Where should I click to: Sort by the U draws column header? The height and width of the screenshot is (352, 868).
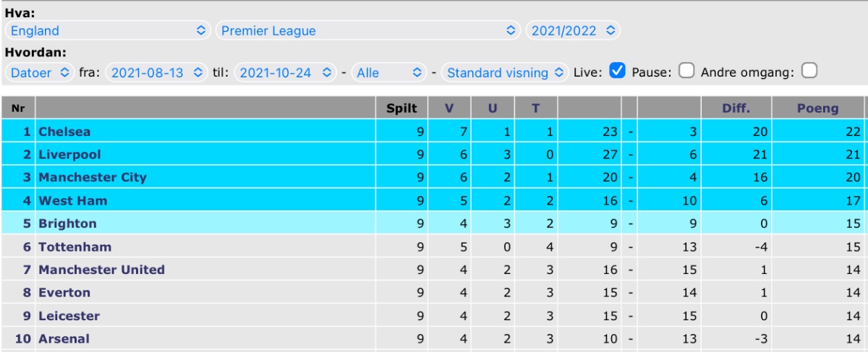[x=493, y=108]
